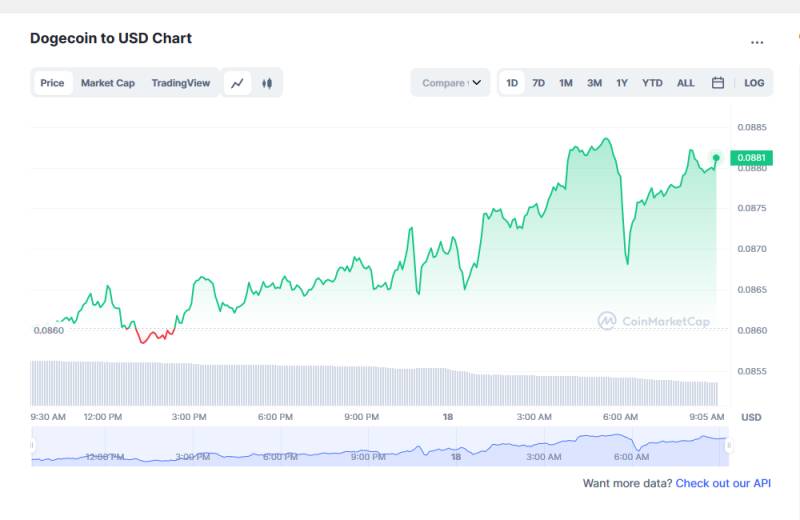Viewport: 800px width, 520px height.
Task: Select the 1M time range
Action: click(566, 83)
